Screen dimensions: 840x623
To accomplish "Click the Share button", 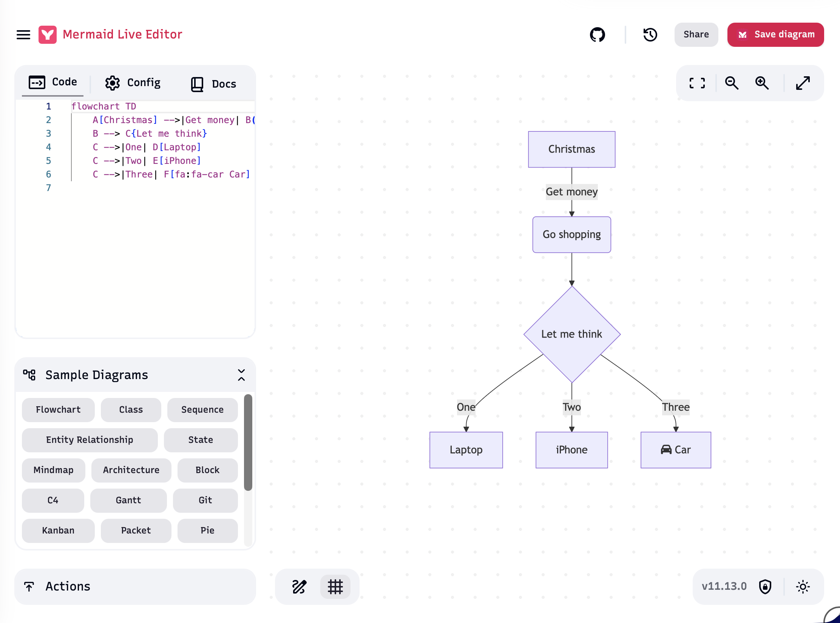I will (x=696, y=35).
